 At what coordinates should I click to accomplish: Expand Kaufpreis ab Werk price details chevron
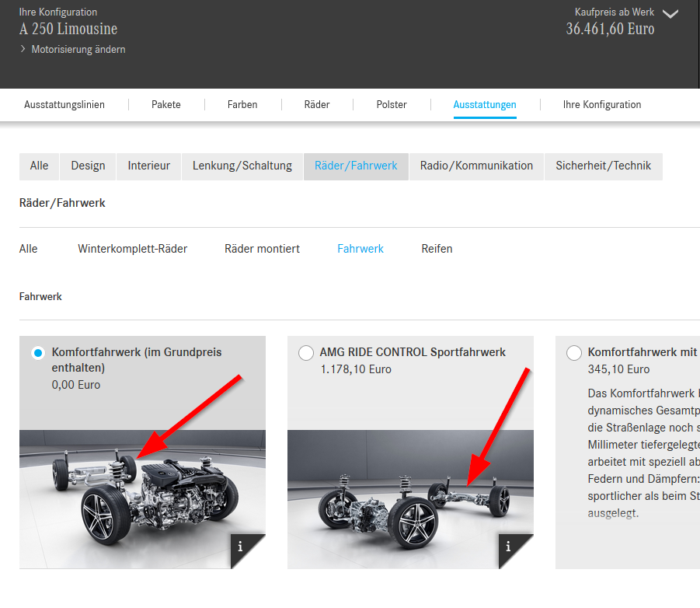click(670, 14)
